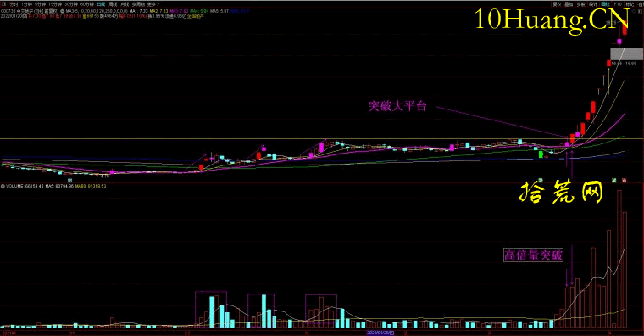Click the gray price range box

point(626,54)
